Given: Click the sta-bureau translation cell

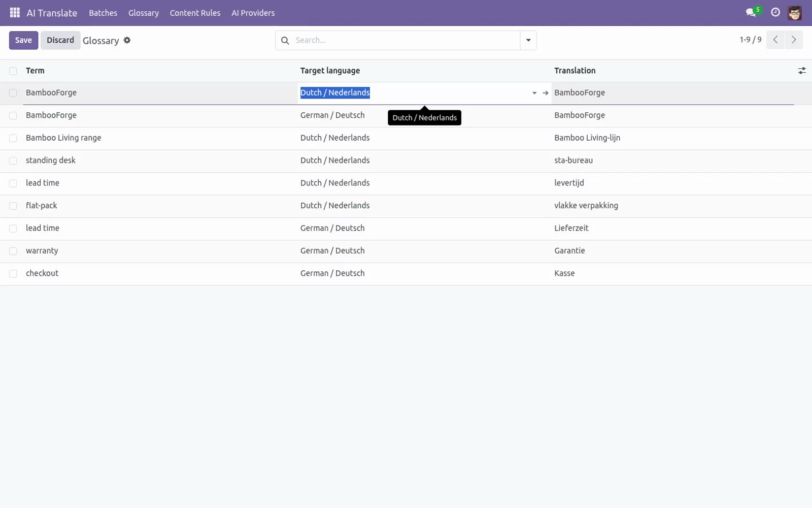Looking at the screenshot, I should 573,161.
